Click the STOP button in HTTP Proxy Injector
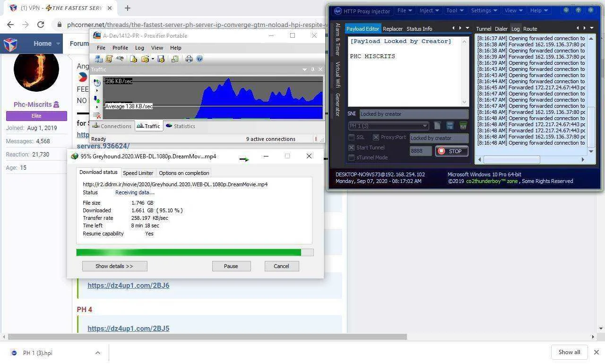This screenshot has width=605, height=364. pyautogui.click(x=452, y=151)
